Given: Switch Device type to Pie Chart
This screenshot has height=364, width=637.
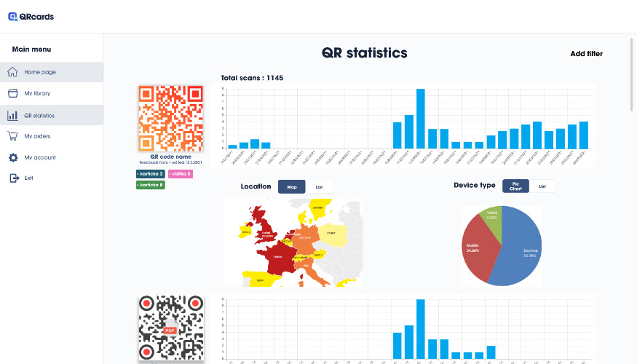Looking at the screenshot, I should [515, 186].
